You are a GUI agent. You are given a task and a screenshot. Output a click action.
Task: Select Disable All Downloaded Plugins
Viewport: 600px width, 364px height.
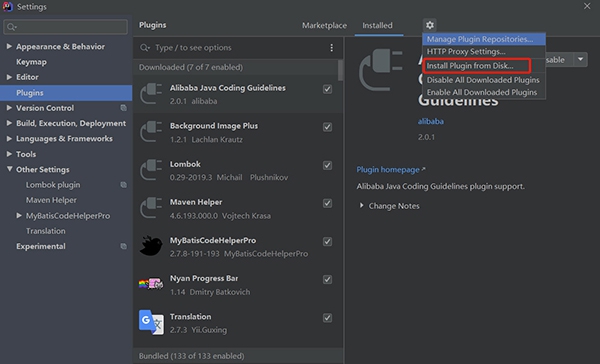tap(484, 80)
